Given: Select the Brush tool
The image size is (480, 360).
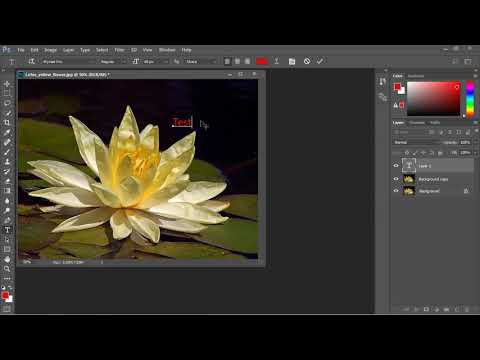Looking at the screenshot, I should point(7,152).
